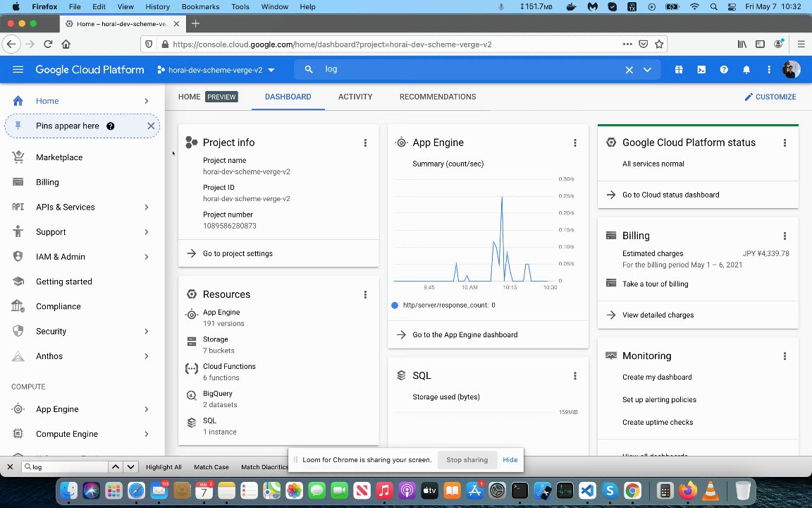The width and height of the screenshot is (812, 508).
Task: Click Create my dashboard in Monitoring
Action: pos(657,377)
